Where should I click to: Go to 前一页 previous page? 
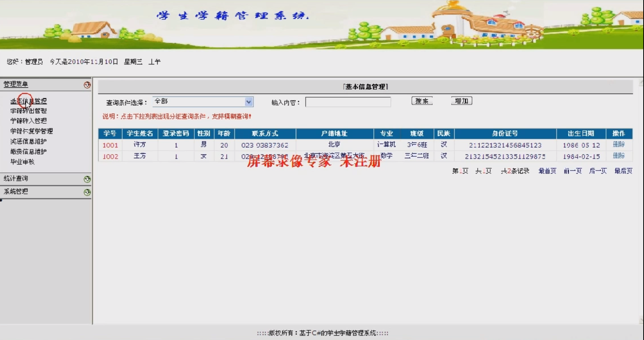(x=572, y=171)
